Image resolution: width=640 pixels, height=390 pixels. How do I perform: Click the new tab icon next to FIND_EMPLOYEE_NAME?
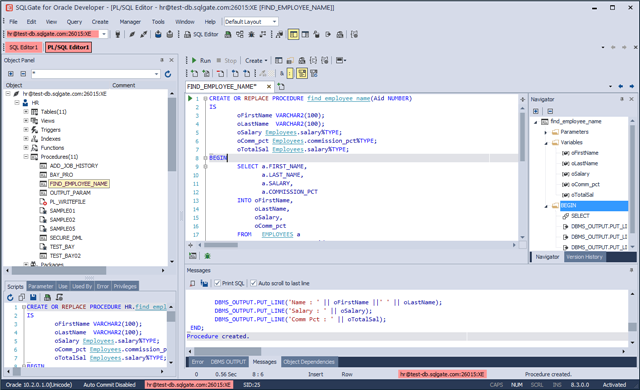coord(281,86)
